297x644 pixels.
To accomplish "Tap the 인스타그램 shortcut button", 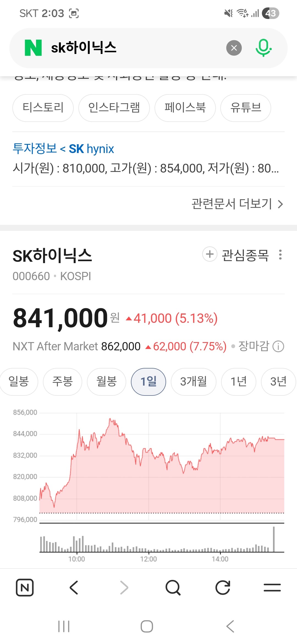I will coord(114,108).
